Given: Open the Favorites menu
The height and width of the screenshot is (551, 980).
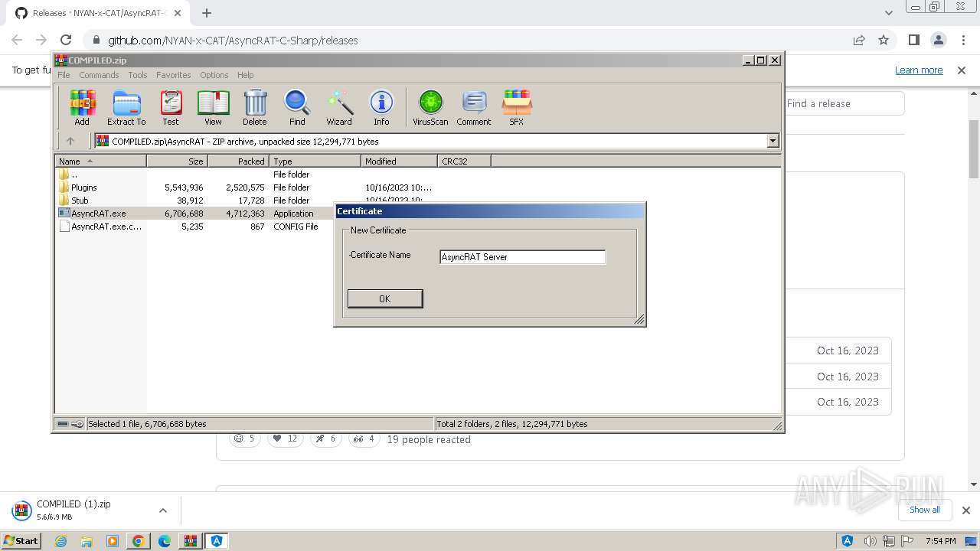Looking at the screenshot, I should (174, 75).
